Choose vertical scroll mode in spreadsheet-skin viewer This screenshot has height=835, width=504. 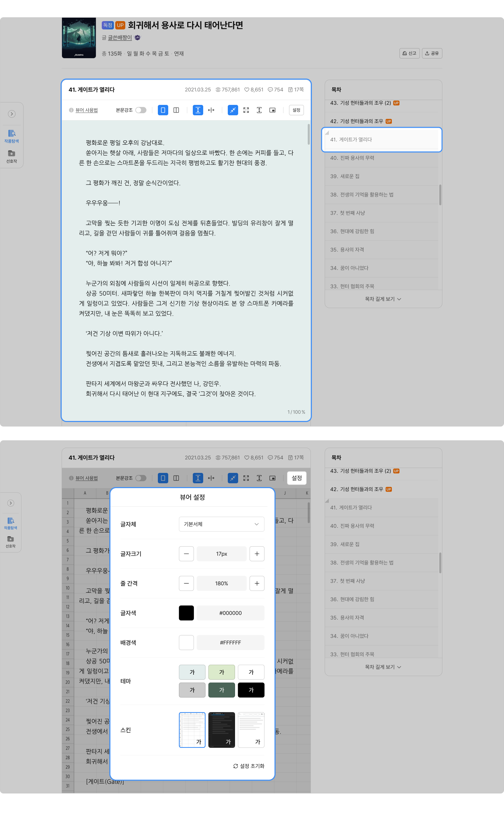[198, 478]
